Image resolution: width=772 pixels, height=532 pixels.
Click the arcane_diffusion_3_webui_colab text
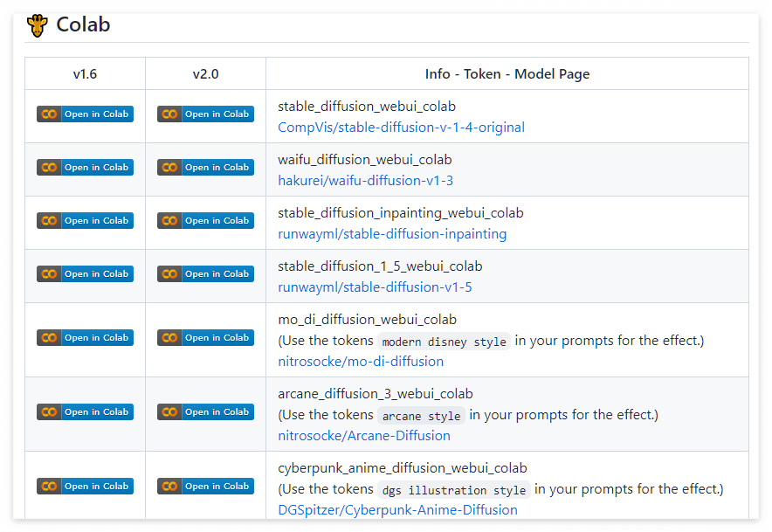(x=376, y=394)
